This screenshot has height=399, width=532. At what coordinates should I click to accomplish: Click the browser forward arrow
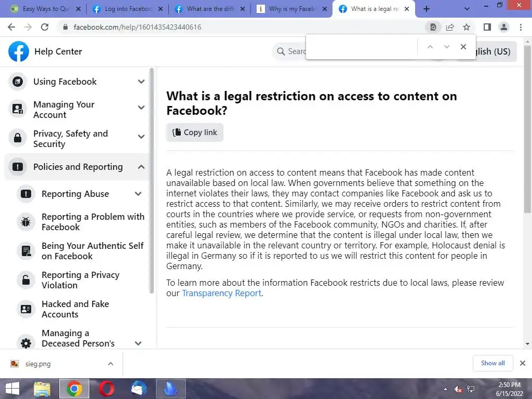[28, 27]
